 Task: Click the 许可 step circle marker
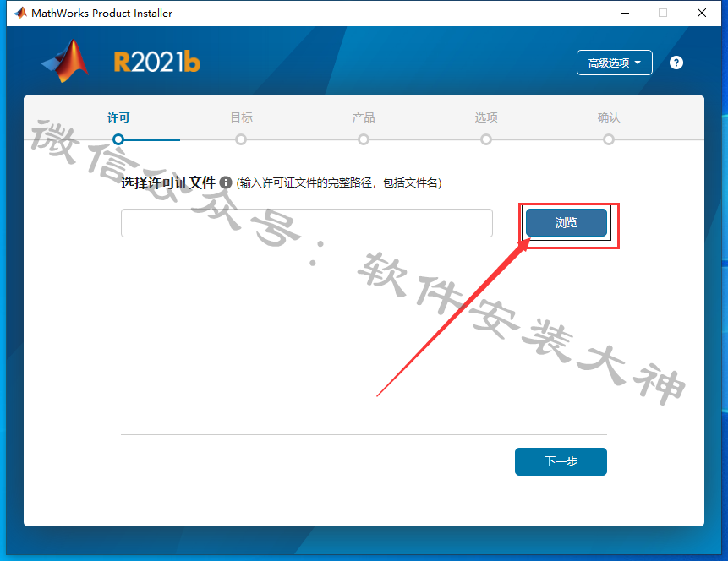[118, 139]
